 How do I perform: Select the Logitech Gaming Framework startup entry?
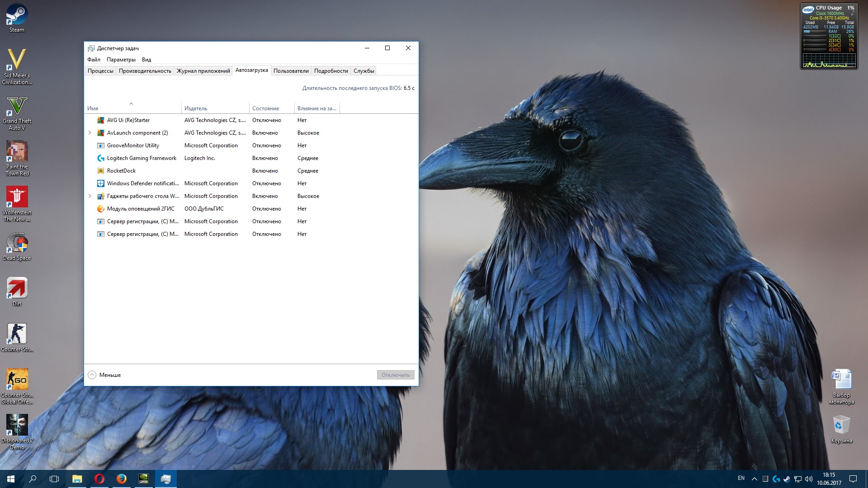point(142,158)
